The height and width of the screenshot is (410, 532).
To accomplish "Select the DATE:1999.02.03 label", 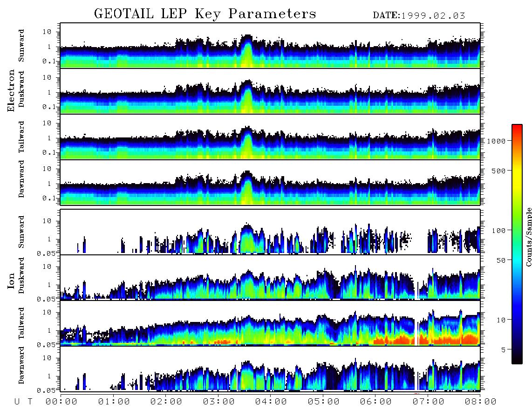I will [x=419, y=16].
